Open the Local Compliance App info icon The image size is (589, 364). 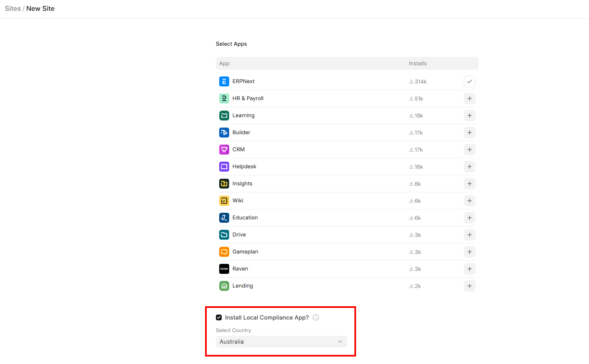[x=316, y=317]
